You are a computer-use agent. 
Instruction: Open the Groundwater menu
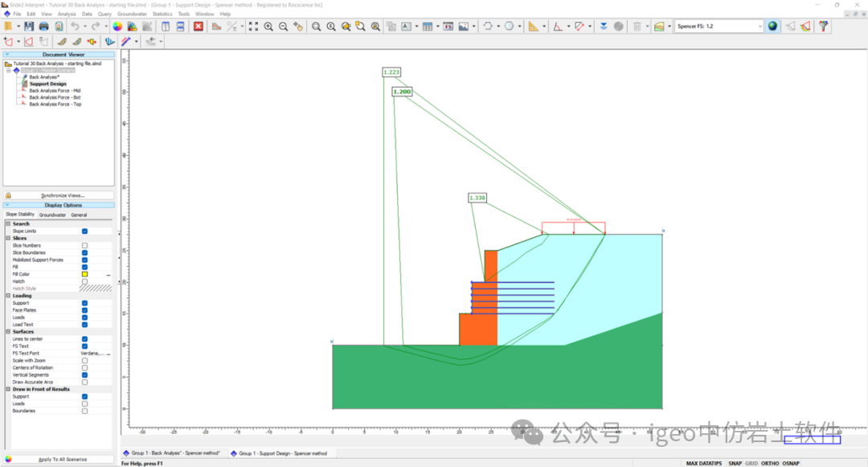pos(132,14)
